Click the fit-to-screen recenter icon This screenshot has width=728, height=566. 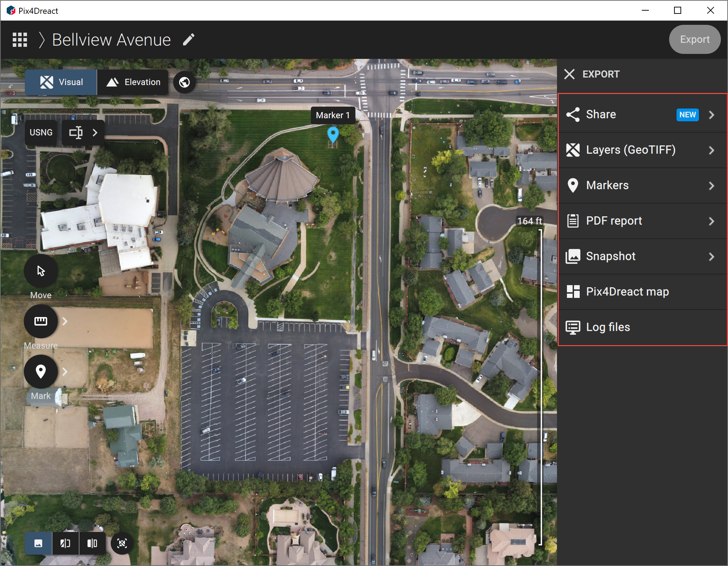[122, 543]
